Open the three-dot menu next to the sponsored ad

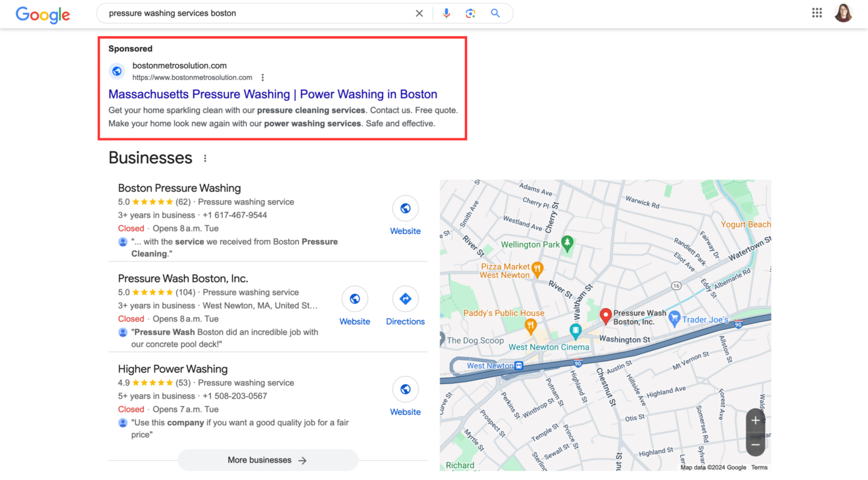[x=262, y=77]
